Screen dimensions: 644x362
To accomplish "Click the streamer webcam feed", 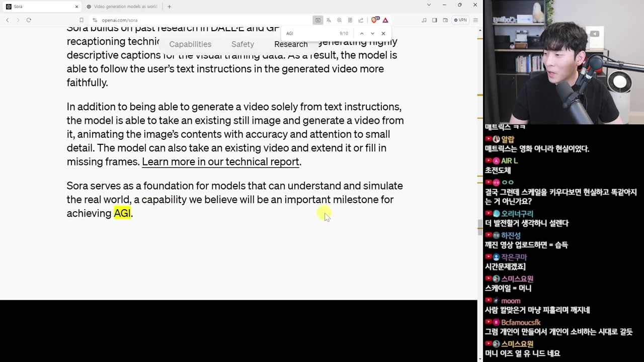I will pyautogui.click(x=564, y=62).
